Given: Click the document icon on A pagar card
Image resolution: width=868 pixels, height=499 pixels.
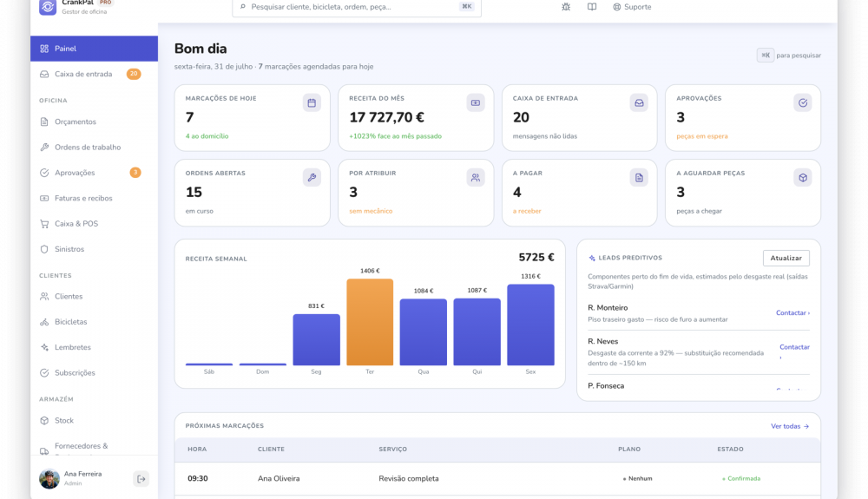Looking at the screenshot, I should click(639, 178).
